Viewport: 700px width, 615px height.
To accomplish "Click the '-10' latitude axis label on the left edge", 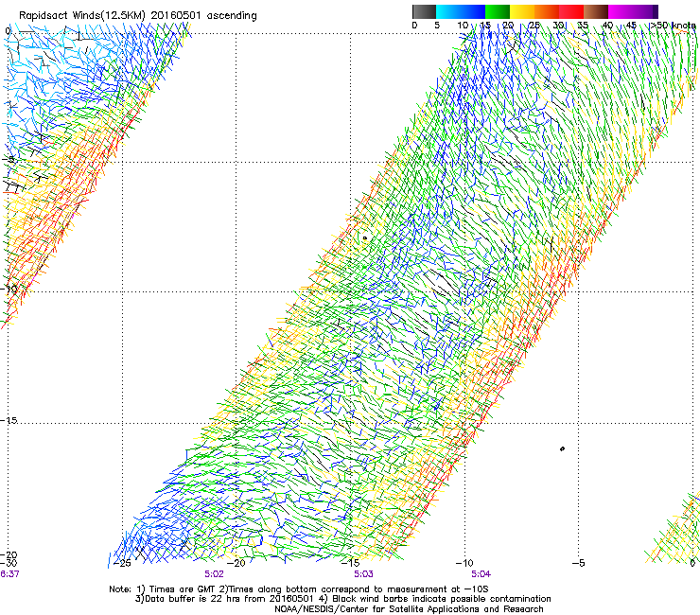I will (x=9, y=290).
